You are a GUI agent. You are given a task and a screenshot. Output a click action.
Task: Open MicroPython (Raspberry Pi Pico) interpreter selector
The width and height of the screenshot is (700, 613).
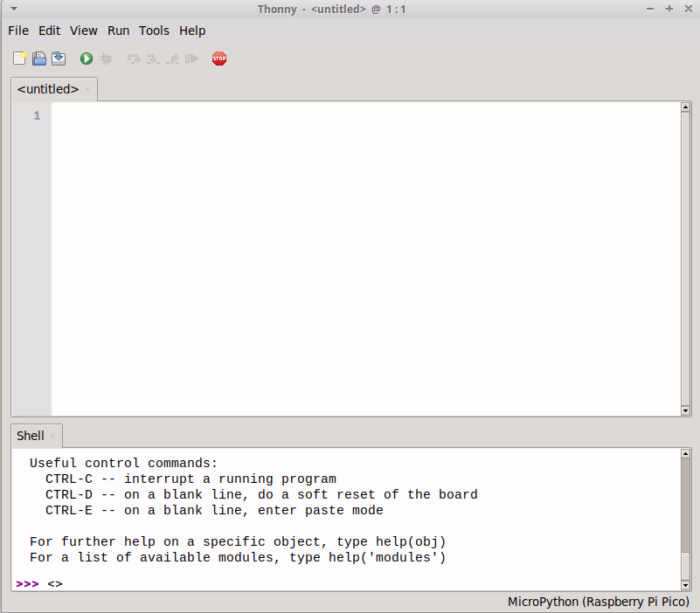click(599, 603)
